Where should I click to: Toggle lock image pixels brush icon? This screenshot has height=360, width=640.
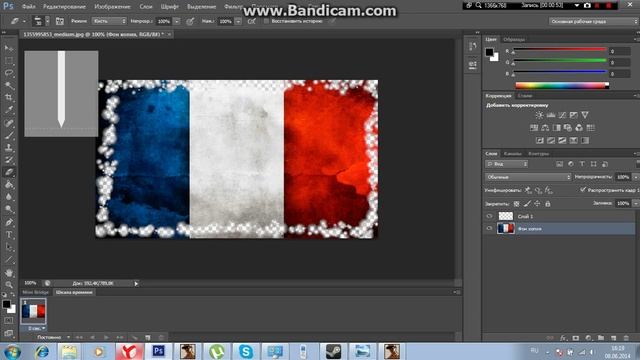527,204
